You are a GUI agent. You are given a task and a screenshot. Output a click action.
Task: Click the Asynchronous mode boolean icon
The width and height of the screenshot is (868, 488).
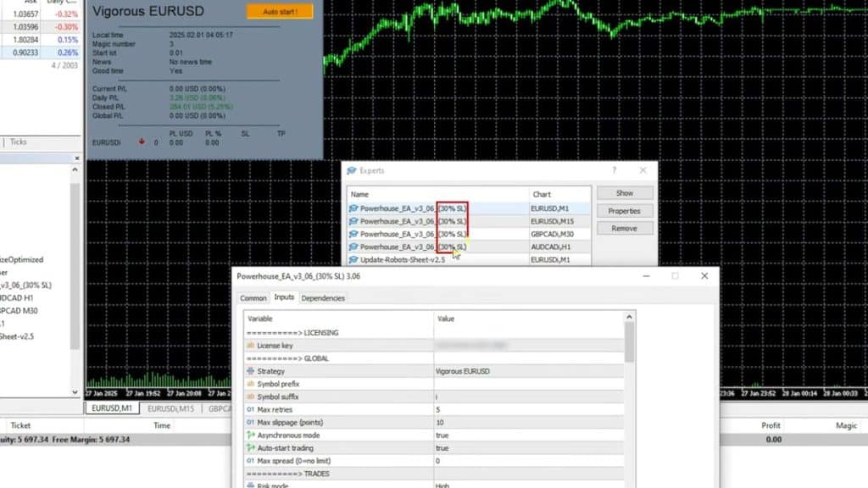click(251, 435)
